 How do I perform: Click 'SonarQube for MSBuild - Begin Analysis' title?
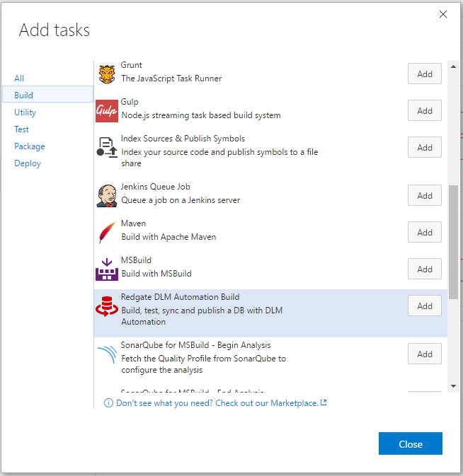point(195,345)
